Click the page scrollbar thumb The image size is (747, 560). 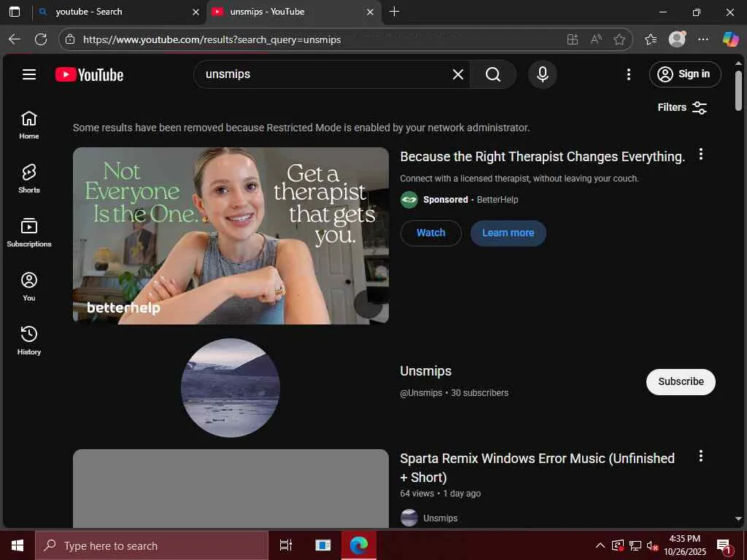tap(738, 90)
